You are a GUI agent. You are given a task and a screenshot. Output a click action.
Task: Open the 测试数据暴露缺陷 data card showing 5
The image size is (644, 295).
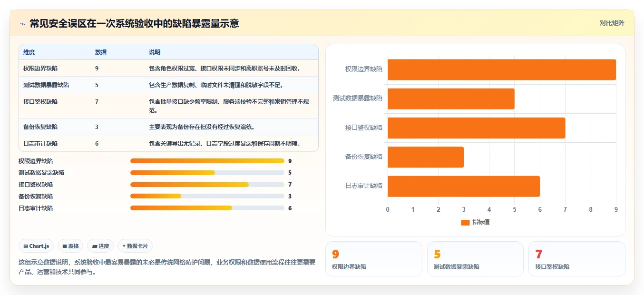[475, 259]
